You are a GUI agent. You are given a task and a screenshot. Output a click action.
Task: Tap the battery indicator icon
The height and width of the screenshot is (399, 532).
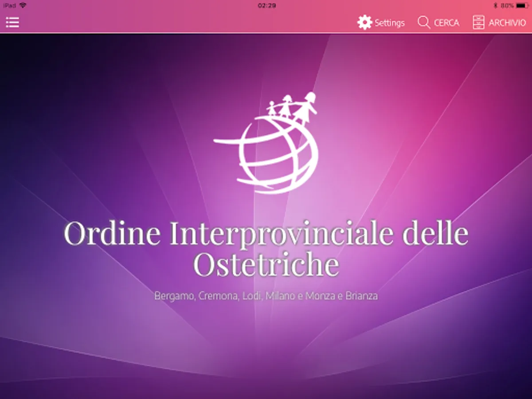(521, 5)
